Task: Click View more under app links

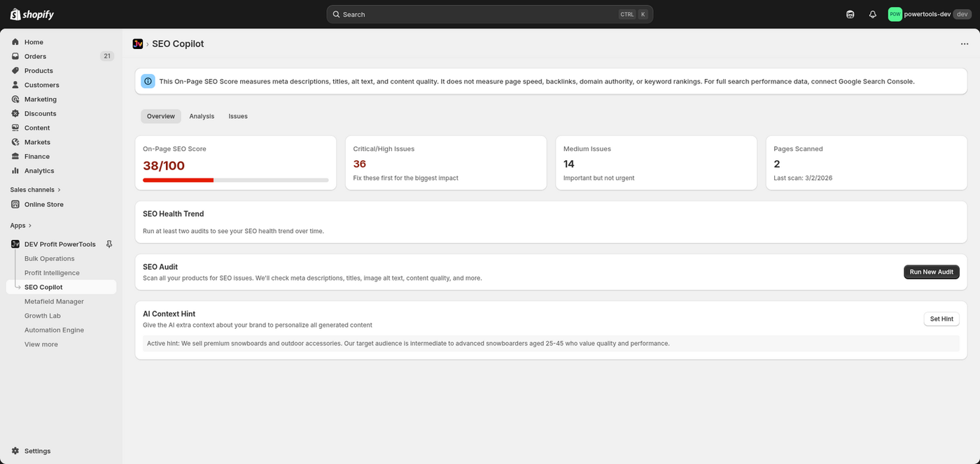Action: click(x=41, y=344)
